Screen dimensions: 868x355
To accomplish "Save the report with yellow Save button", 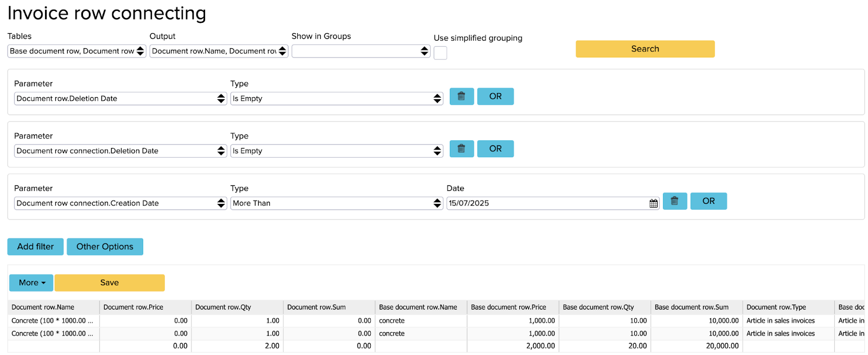I will pyautogui.click(x=110, y=283).
